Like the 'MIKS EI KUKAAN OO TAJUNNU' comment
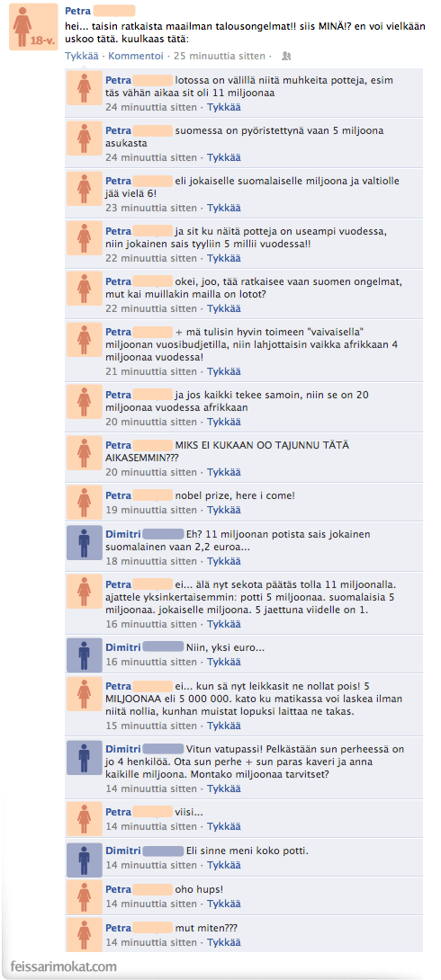This screenshot has width=441, height=980. coord(224,473)
